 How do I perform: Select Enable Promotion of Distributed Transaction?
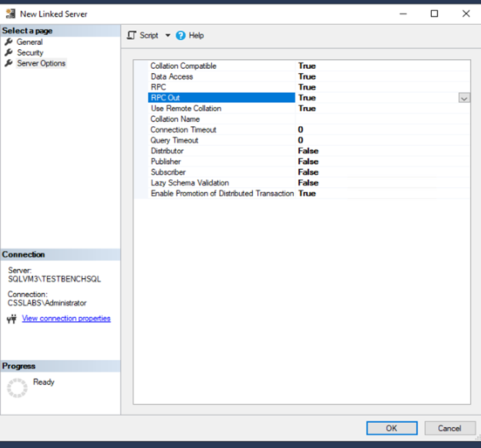tap(223, 194)
